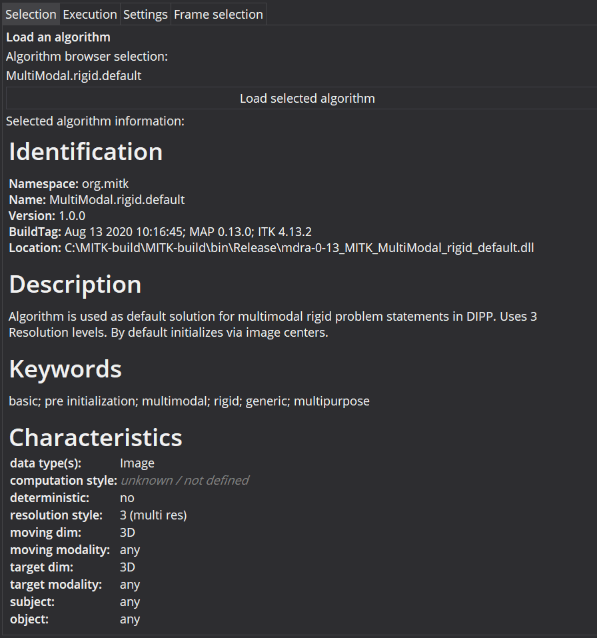Click the algorithm Name value under Identification

pos(117,200)
